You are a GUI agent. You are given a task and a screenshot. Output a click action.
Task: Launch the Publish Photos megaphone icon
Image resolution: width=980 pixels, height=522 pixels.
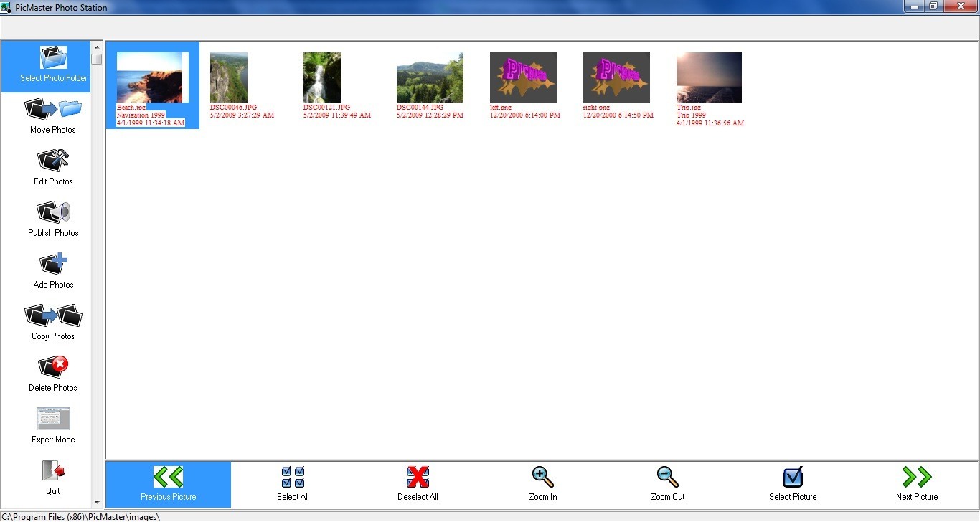point(53,212)
